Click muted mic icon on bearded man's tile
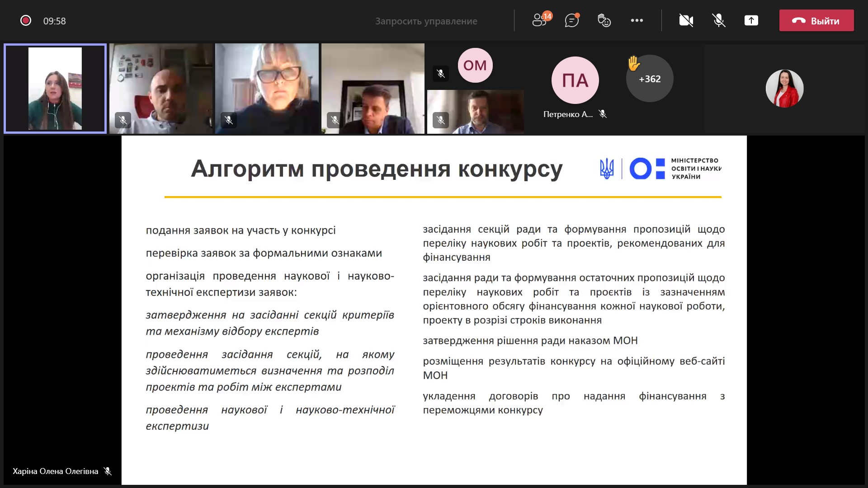 pos(441,120)
